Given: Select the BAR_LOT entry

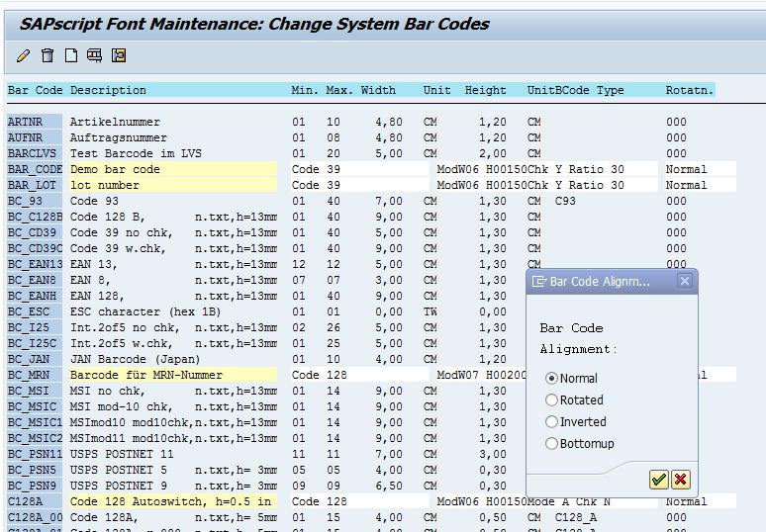Looking at the screenshot, I should coord(35,185).
